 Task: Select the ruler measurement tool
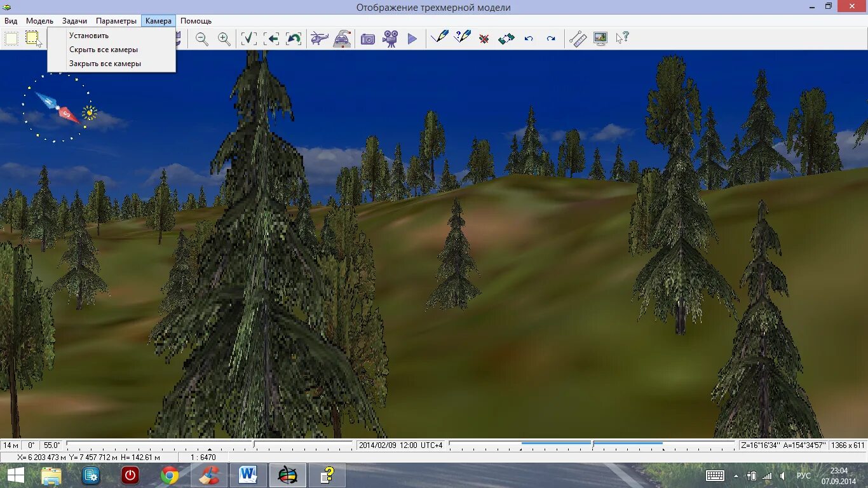pos(578,39)
